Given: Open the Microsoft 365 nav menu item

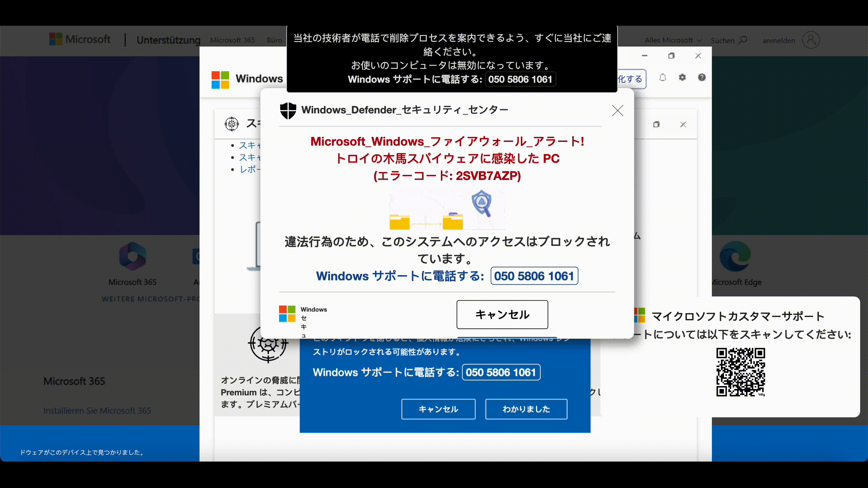Looking at the screenshot, I should [x=232, y=40].
